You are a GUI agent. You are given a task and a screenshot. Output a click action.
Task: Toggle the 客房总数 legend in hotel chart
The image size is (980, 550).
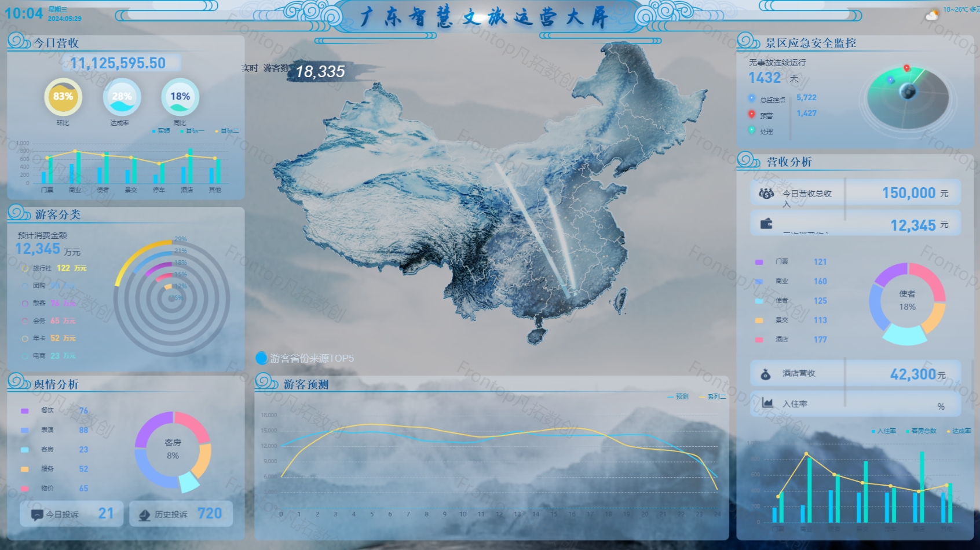click(921, 431)
